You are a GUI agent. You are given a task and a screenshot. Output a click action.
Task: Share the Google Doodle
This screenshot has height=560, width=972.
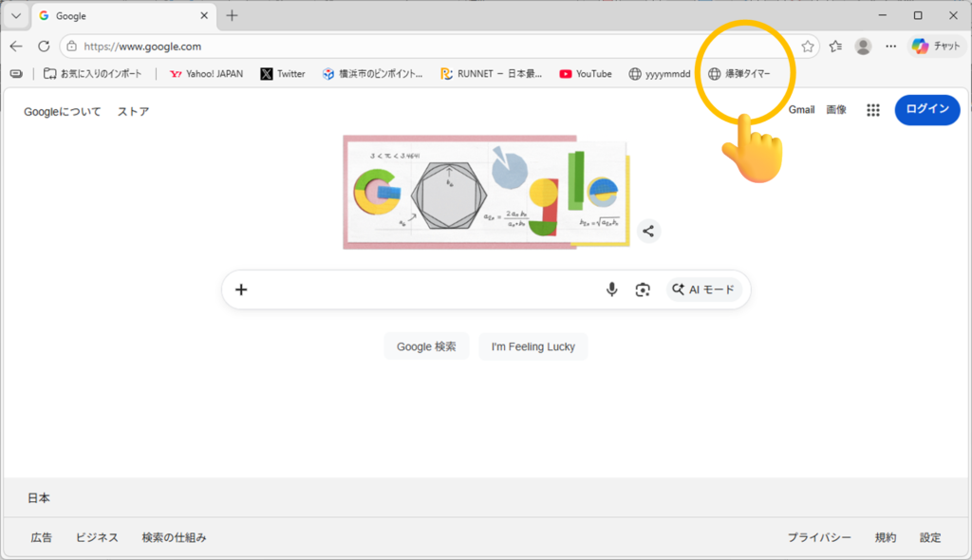[648, 231]
